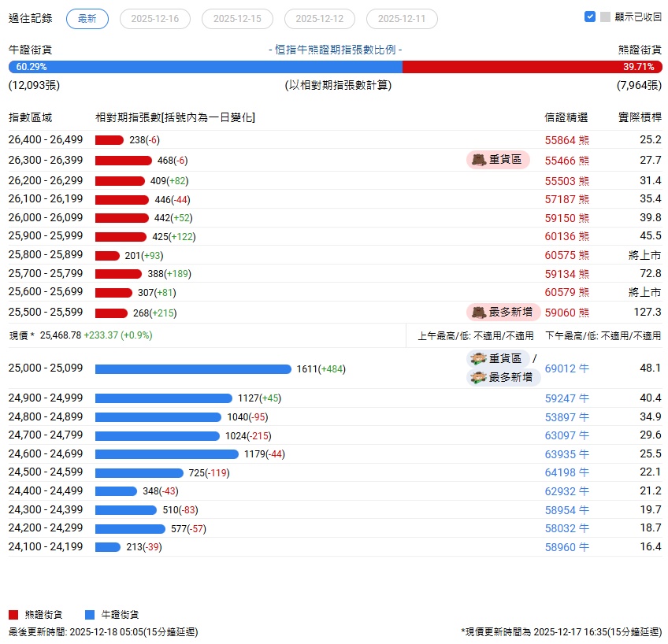Image resolution: width=668 pixels, height=644 pixels.
Task: Click the bull icon beside blue 最多新增 label
Action: coord(478,377)
